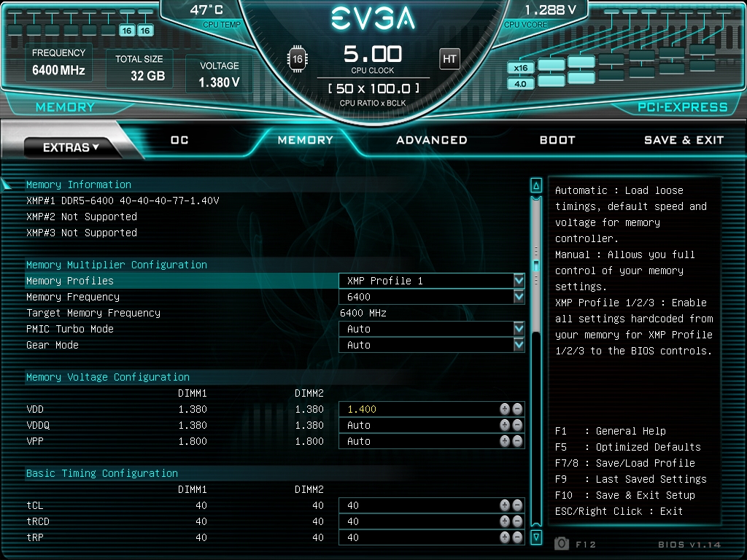Raise VPP using the plus icon

[x=505, y=441]
